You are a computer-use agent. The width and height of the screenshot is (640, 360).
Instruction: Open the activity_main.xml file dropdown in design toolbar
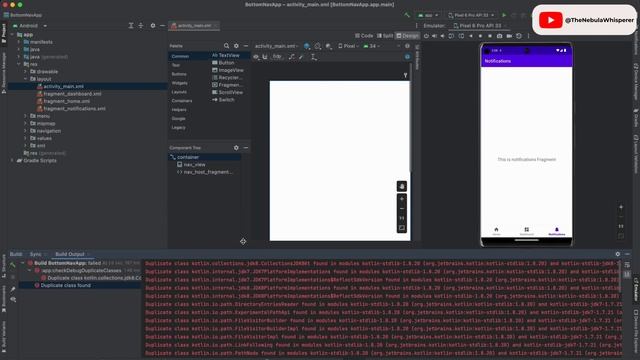[x=276, y=46]
